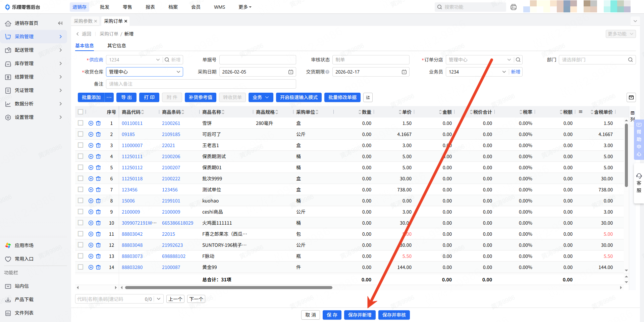Delete row 3 using the trash icon
Image resolution: width=644 pixels, height=322 pixels.
coord(98,145)
